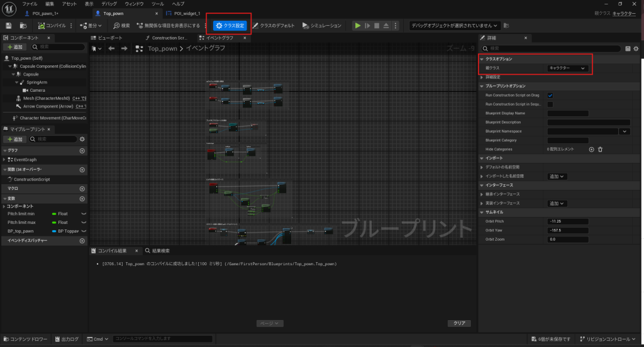Image resolution: width=644 pixels, height=347 pixels.
Task: Toggle visibility eye for Pitch limit min
Action: pyautogui.click(x=82, y=214)
